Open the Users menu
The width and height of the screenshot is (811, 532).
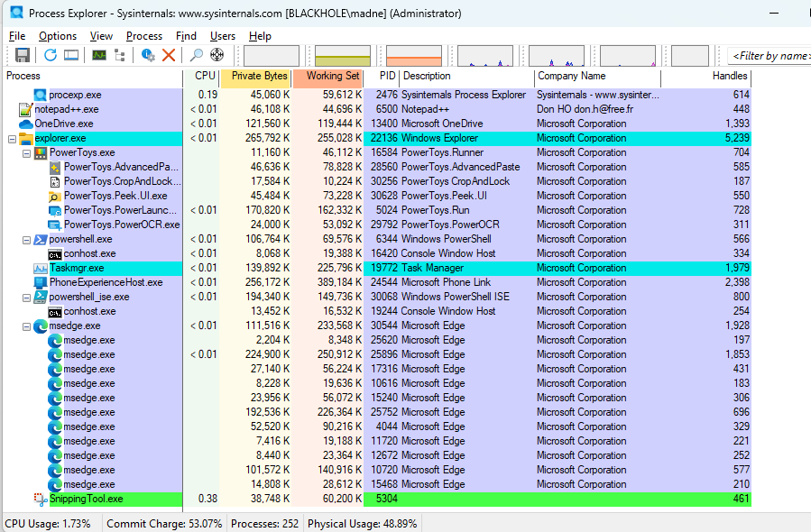(223, 36)
